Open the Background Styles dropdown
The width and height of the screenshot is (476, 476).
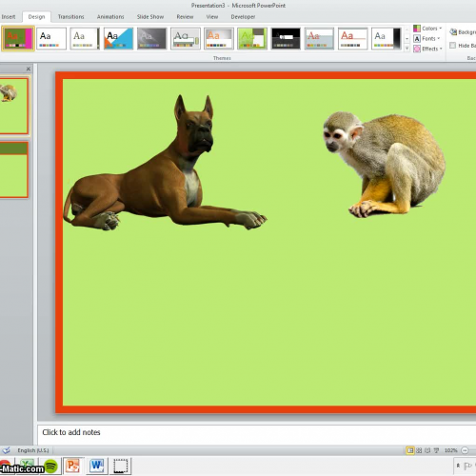(463, 31)
